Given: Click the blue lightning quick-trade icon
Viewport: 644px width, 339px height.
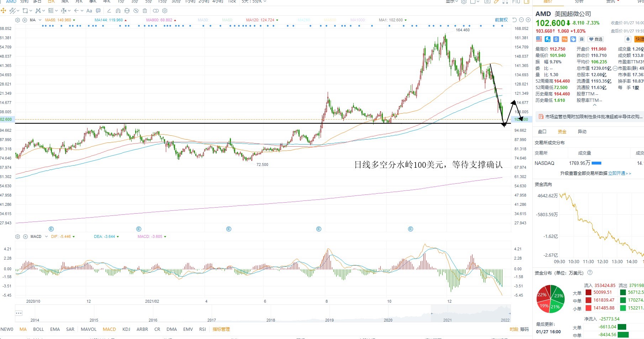Looking at the screenshot, I should click(x=548, y=39).
